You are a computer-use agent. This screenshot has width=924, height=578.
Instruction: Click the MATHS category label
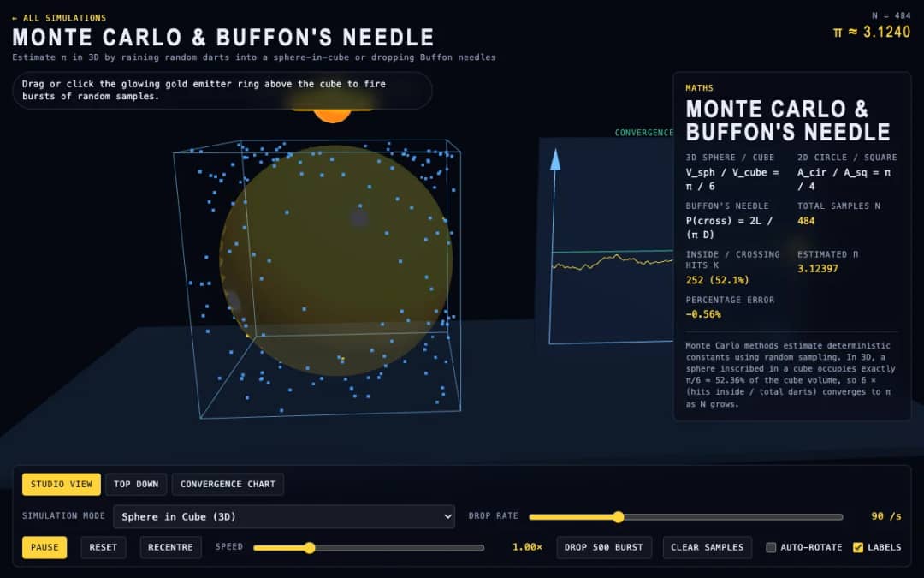click(700, 88)
